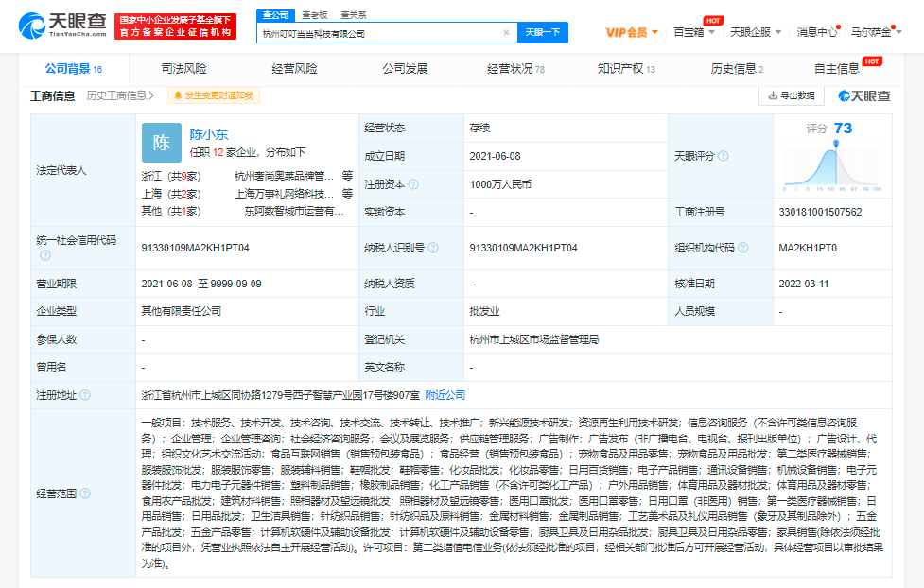The height and width of the screenshot is (588, 924).
Task: Click the 经营状态 value 存续
Action: [480, 128]
